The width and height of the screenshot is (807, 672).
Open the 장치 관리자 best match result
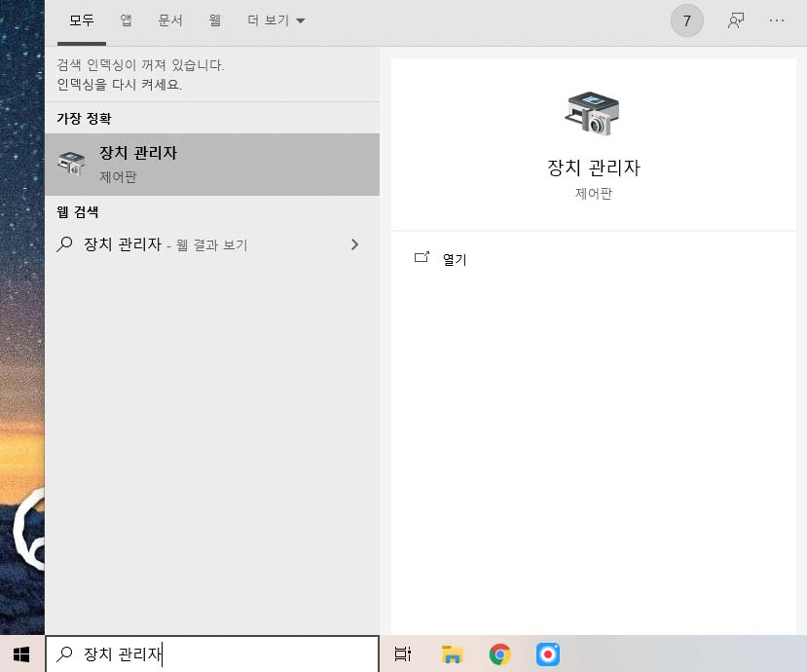coord(212,165)
